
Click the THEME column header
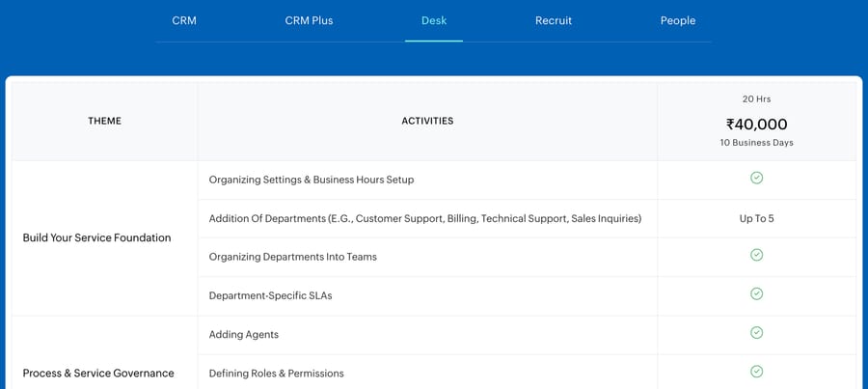(x=104, y=121)
